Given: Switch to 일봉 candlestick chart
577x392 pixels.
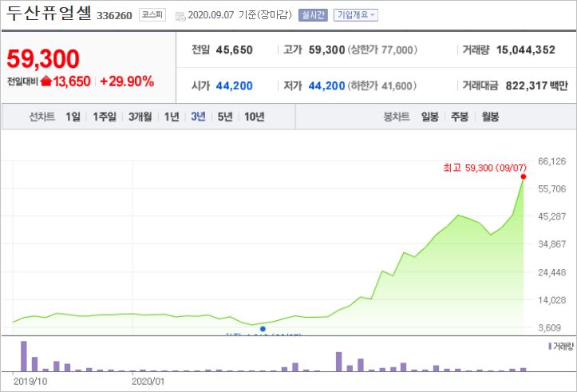Looking at the screenshot, I should [430, 117].
